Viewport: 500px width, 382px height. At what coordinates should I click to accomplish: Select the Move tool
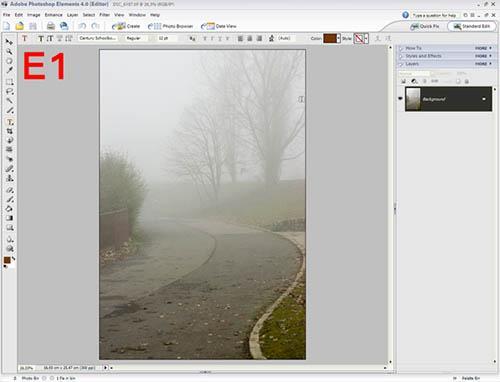(9, 42)
